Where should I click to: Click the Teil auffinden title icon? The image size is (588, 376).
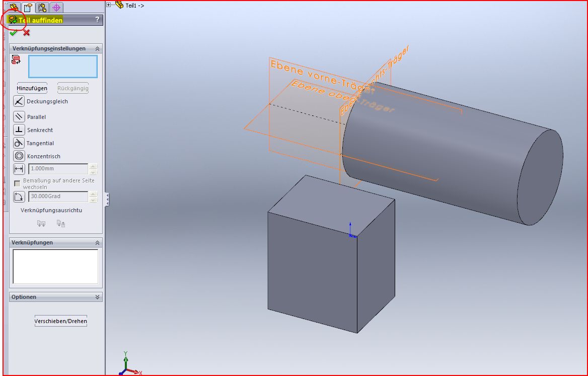[13, 20]
